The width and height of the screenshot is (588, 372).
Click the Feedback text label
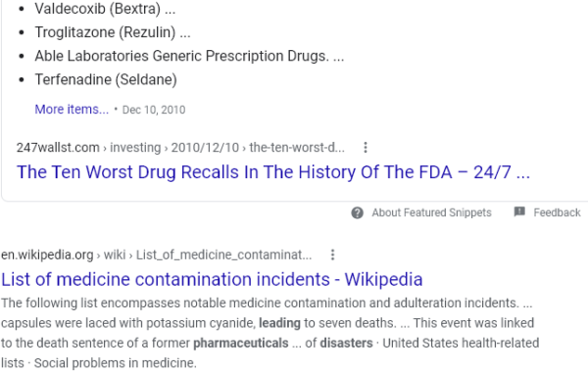point(557,212)
